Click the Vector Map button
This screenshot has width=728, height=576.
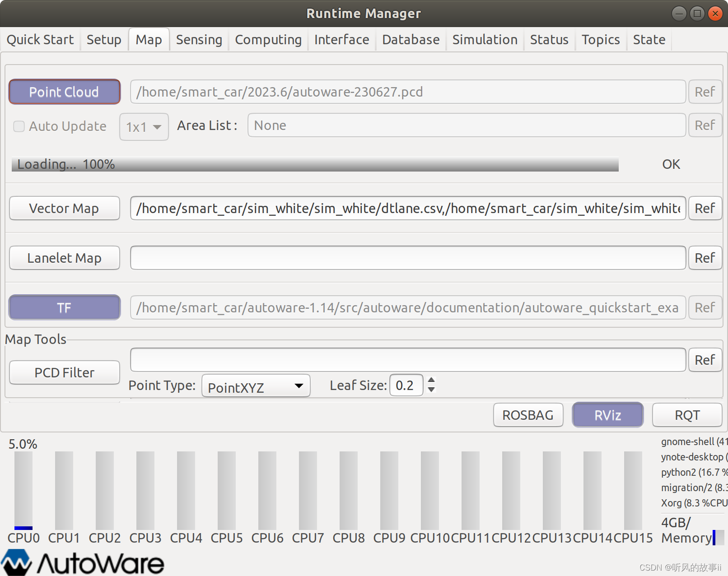point(64,208)
